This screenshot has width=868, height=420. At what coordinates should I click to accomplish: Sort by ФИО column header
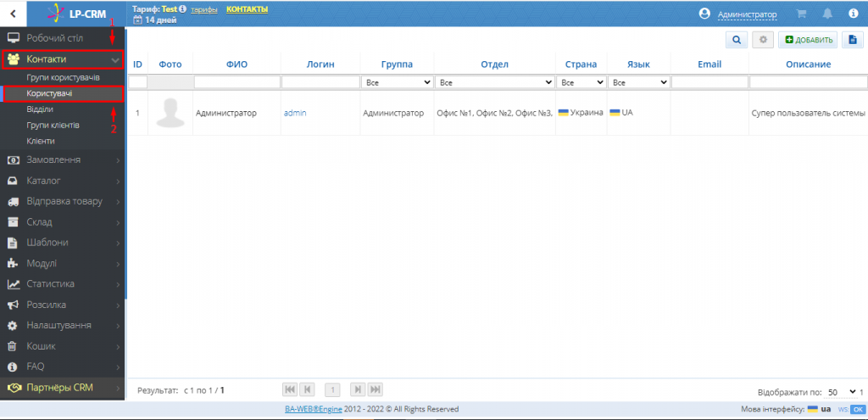click(237, 64)
